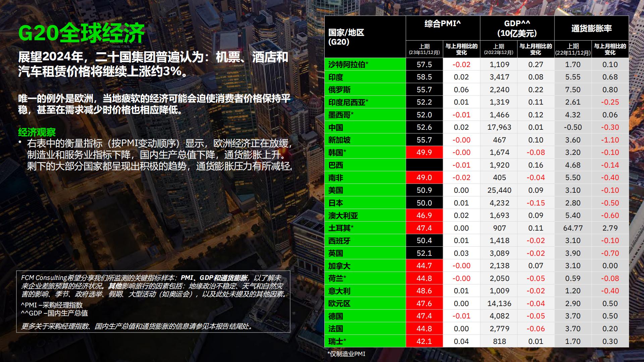Click inflation change value 2.79

pyautogui.click(x=610, y=228)
